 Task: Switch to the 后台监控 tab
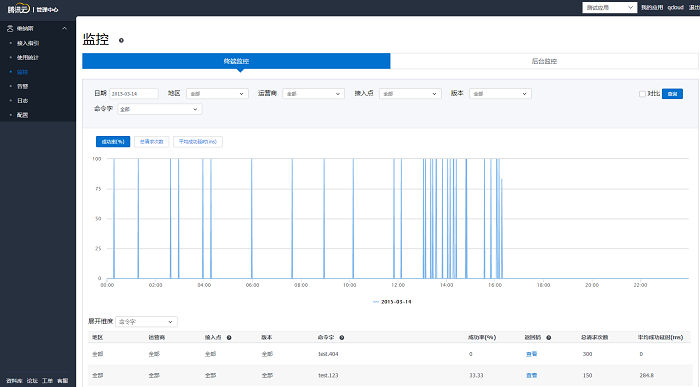pyautogui.click(x=544, y=61)
